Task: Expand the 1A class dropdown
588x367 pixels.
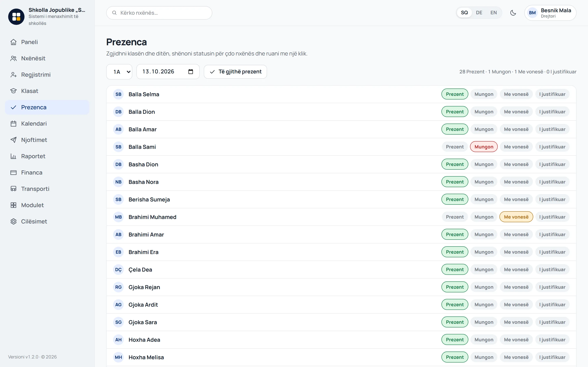Action: point(119,72)
